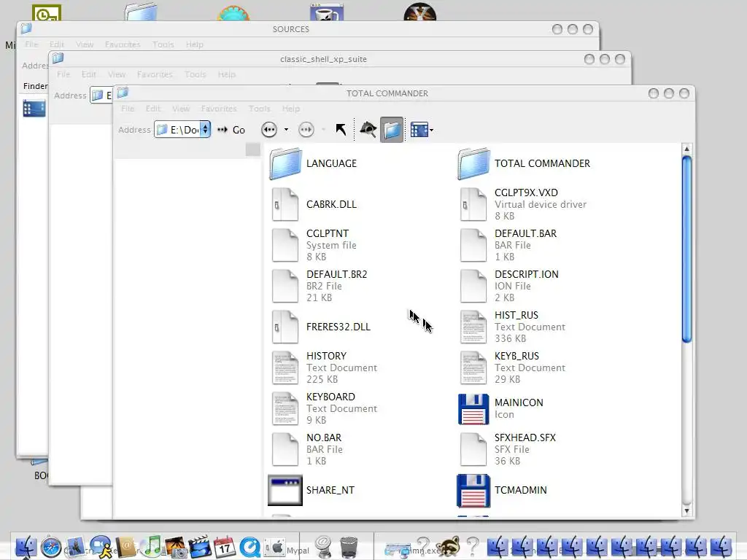Open Edit menu in Total Commander window
The width and height of the screenshot is (747, 560).
click(153, 109)
